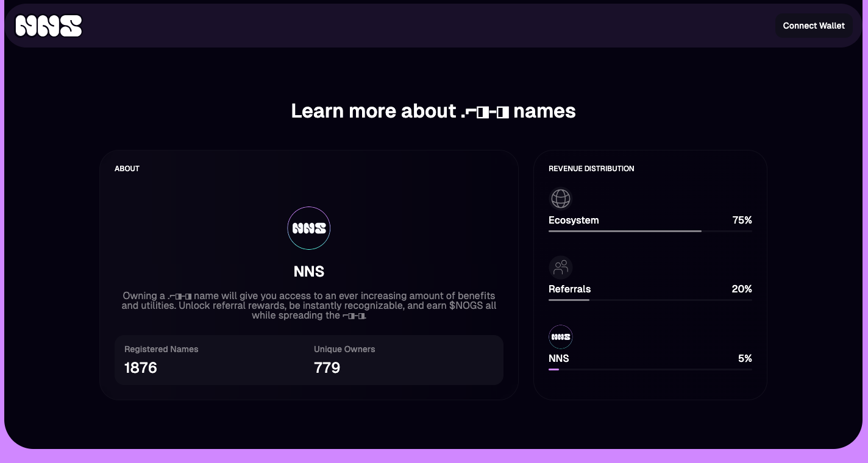Click the About description paragraph
Image resolution: width=868 pixels, height=463 pixels.
(x=308, y=305)
